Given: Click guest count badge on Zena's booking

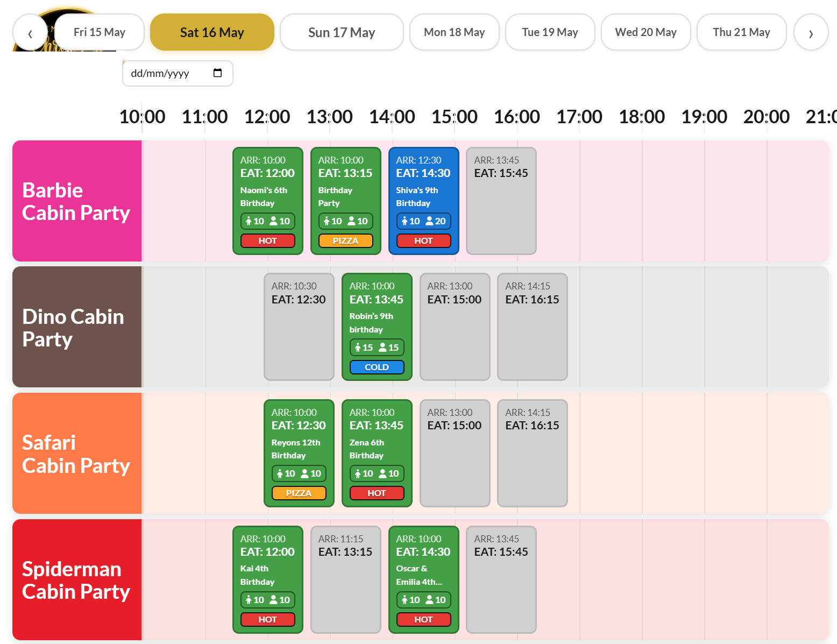Looking at the screenshot, I should pos(377,473).
